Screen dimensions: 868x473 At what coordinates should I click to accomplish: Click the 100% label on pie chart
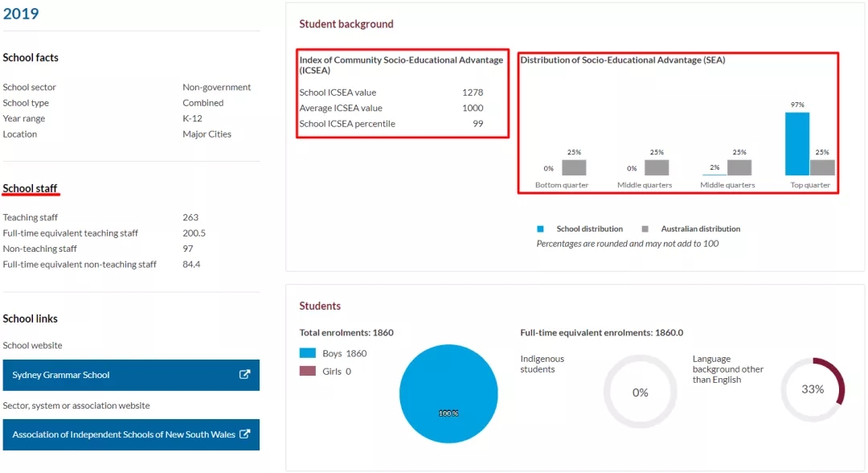pos(448,413)
